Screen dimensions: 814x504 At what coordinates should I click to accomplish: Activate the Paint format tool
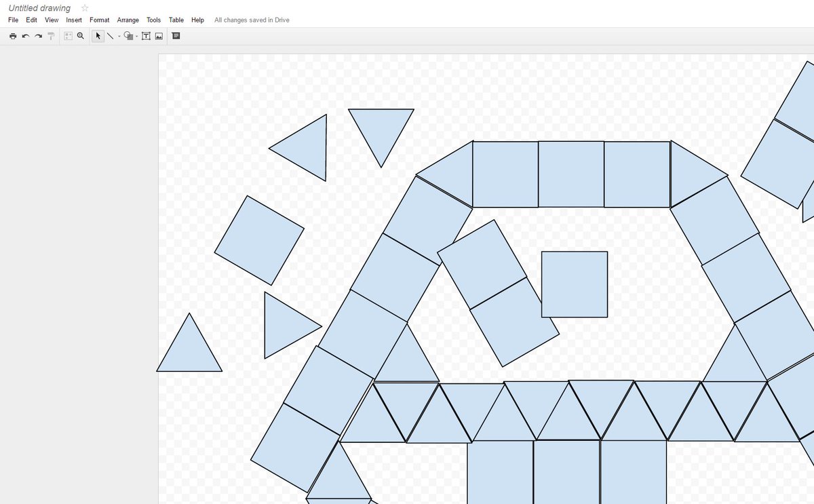coord(51,36)
